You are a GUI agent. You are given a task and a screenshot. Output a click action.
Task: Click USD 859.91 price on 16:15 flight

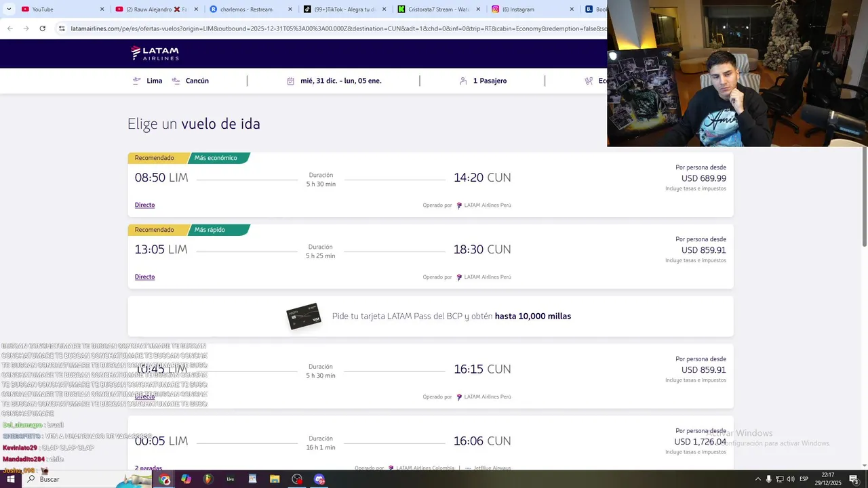[x=704, y=370]
